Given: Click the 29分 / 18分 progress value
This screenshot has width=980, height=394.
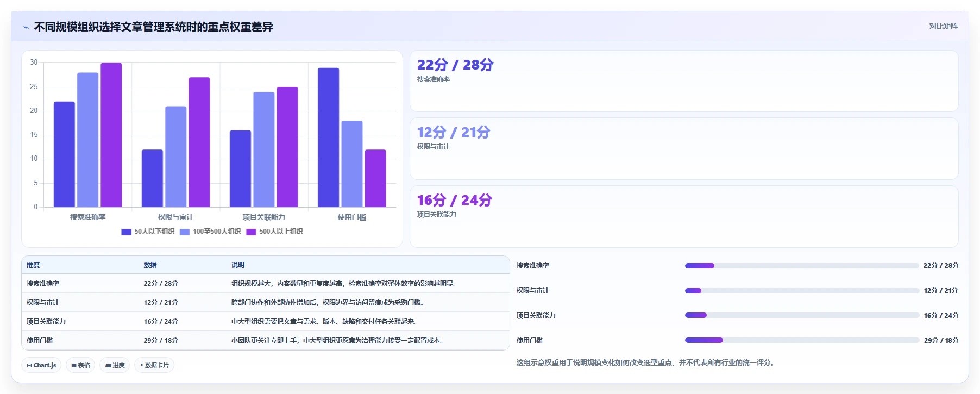Looking at the screenshot, I should pos(941,341).
